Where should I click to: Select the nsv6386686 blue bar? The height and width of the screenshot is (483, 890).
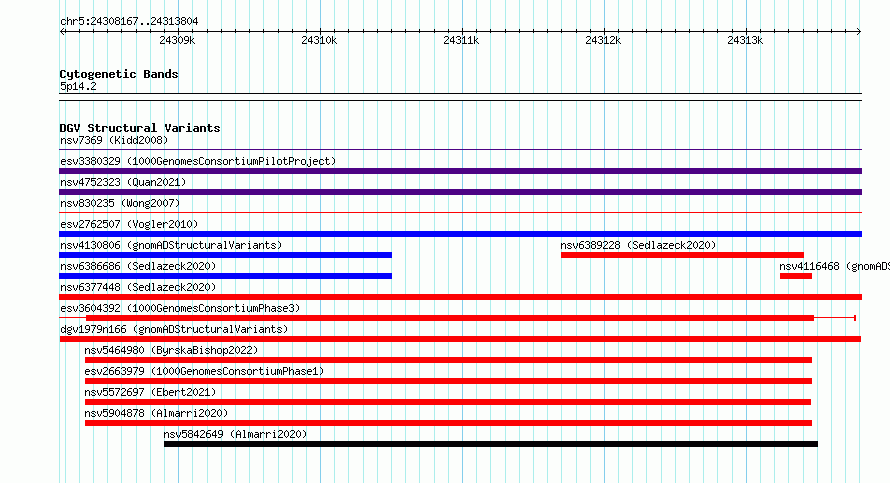click(x=225, y=276)
